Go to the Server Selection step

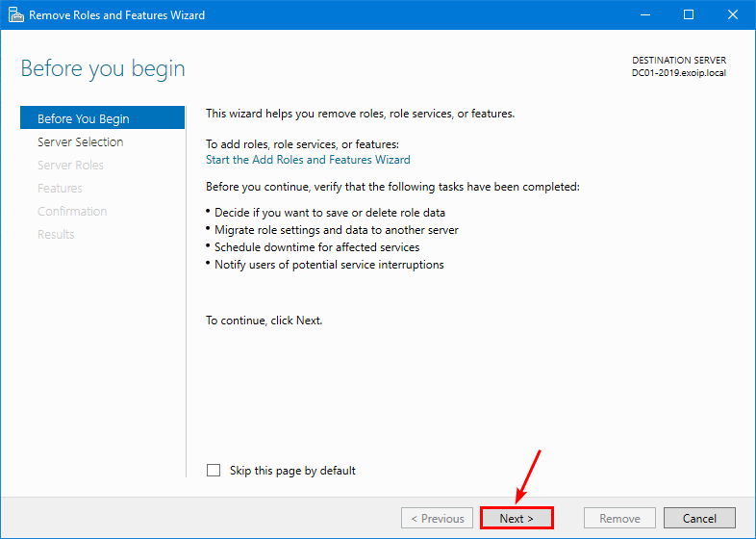(x=80, y=142)
